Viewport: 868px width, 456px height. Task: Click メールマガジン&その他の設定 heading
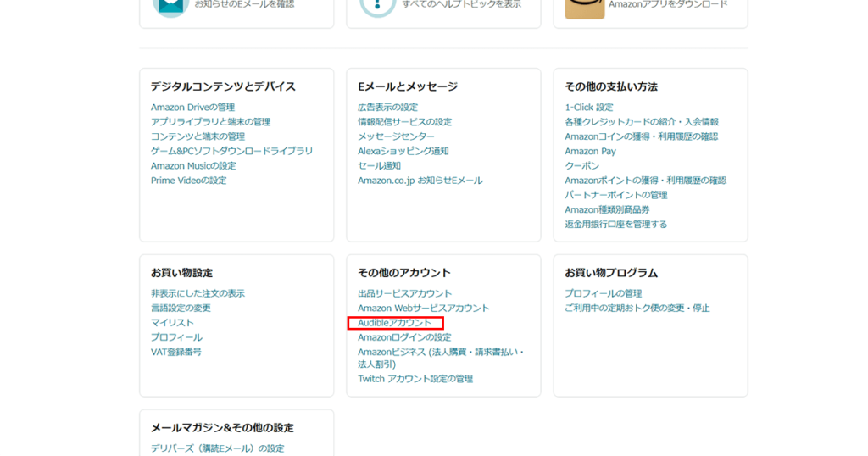coord(222,428)
